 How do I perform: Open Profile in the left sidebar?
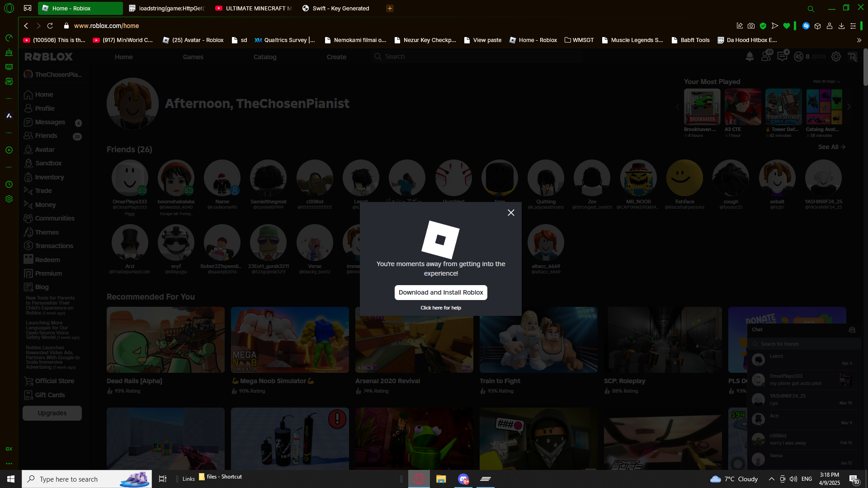(x=45, y=108)
